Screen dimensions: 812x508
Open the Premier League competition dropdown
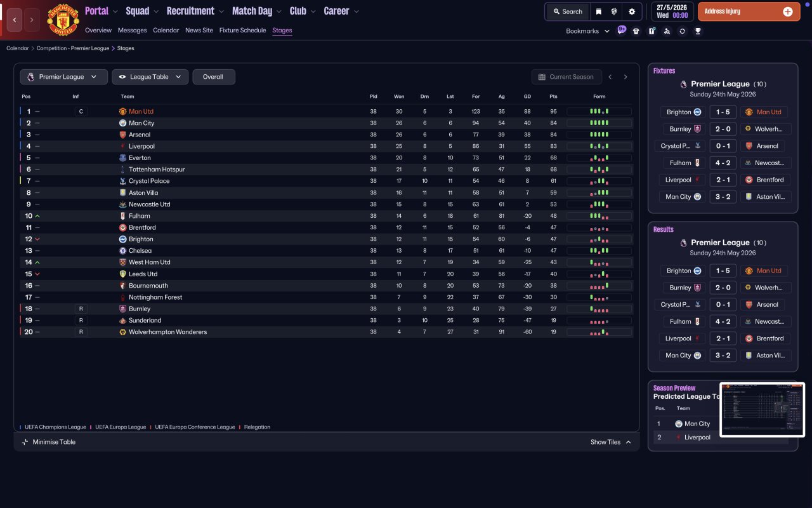click(63, 77)
